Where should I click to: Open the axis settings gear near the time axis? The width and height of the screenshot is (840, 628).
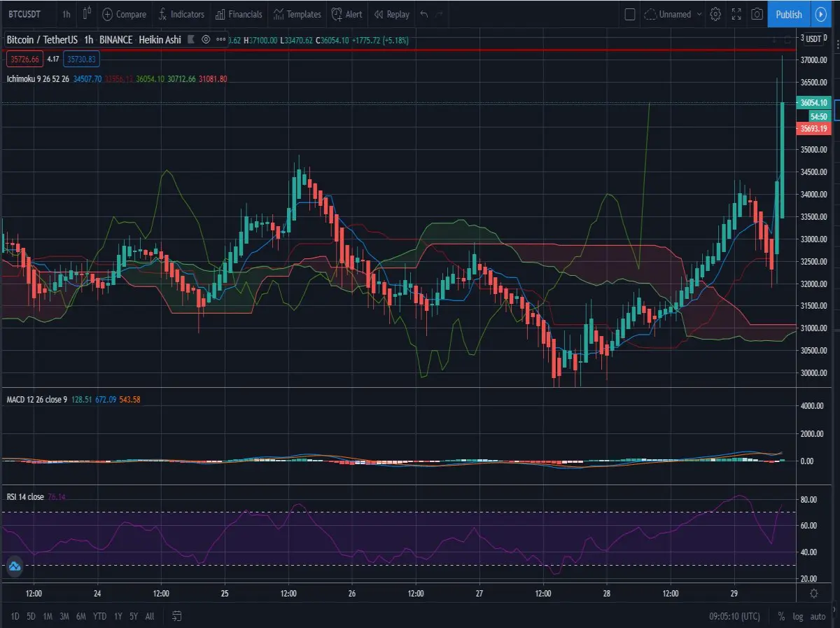[813, 593]
